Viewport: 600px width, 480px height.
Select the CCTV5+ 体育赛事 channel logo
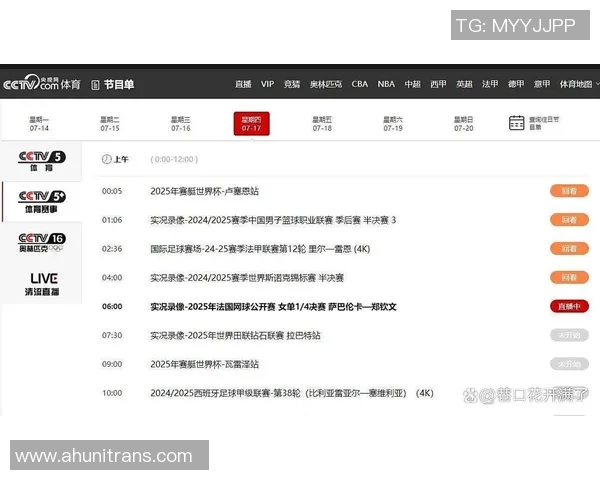coord(42,202)
